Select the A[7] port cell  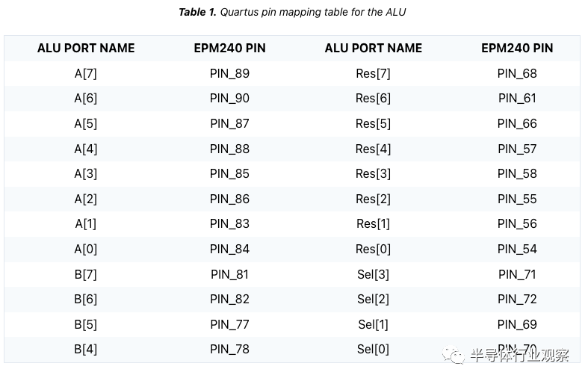pos(86,73)
